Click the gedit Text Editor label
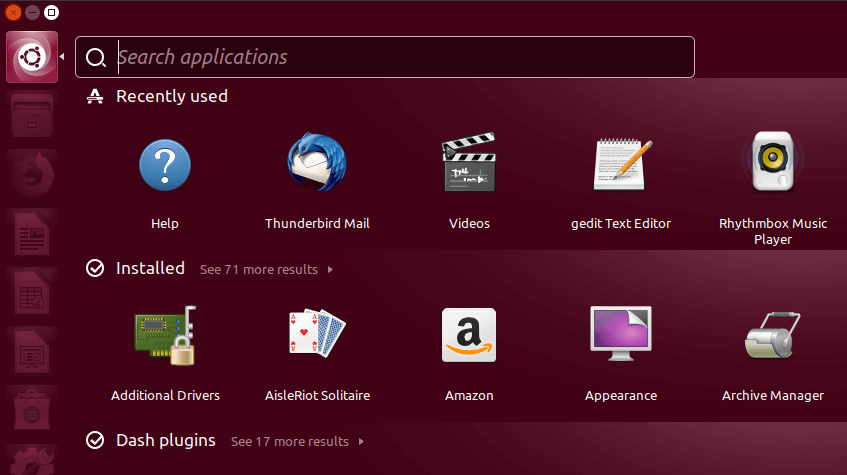The height and width of the screenshot is (475, 847). [x=621, y=224]
